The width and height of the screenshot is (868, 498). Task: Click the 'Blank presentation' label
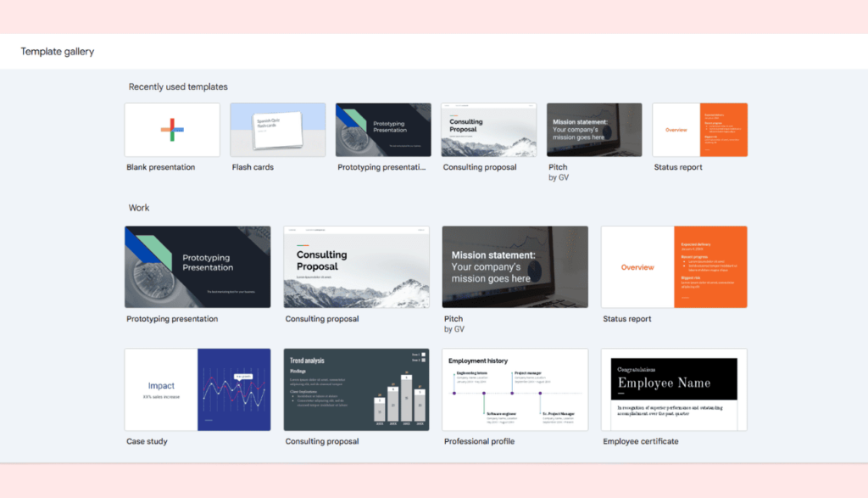click(x=160, y=167)
